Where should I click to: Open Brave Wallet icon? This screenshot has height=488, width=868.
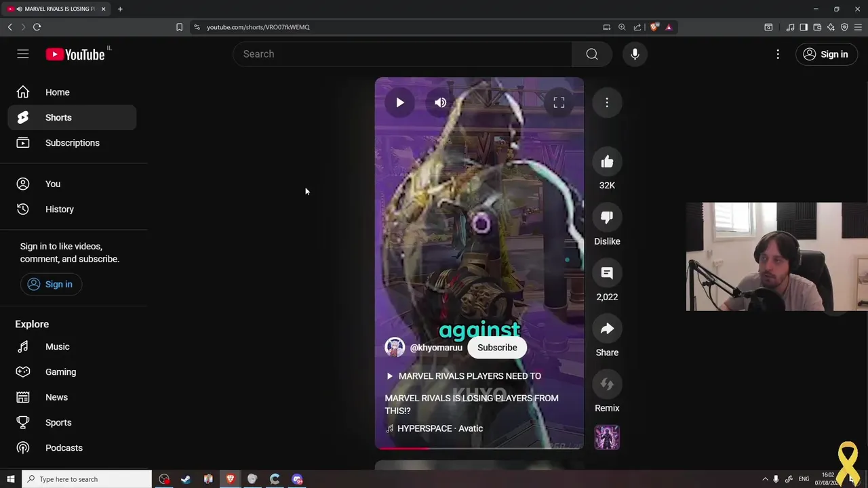[x=817, y=27]
